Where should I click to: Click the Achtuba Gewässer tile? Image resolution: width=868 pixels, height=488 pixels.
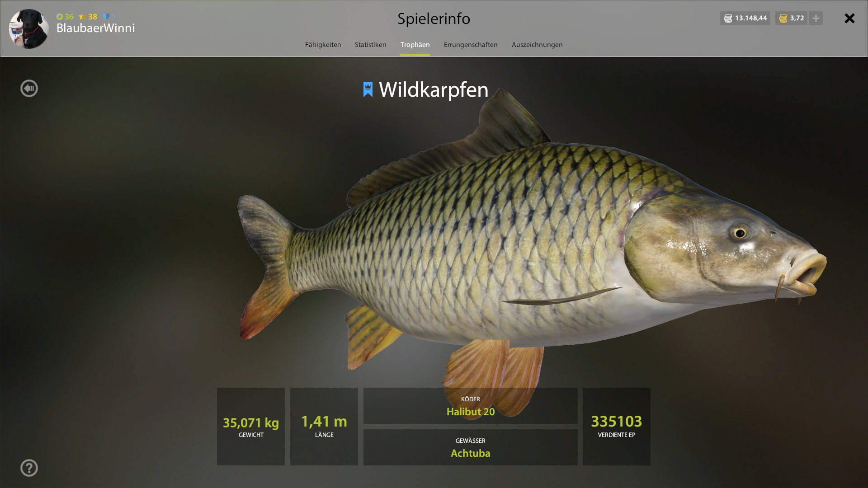(x=470, y=447)
